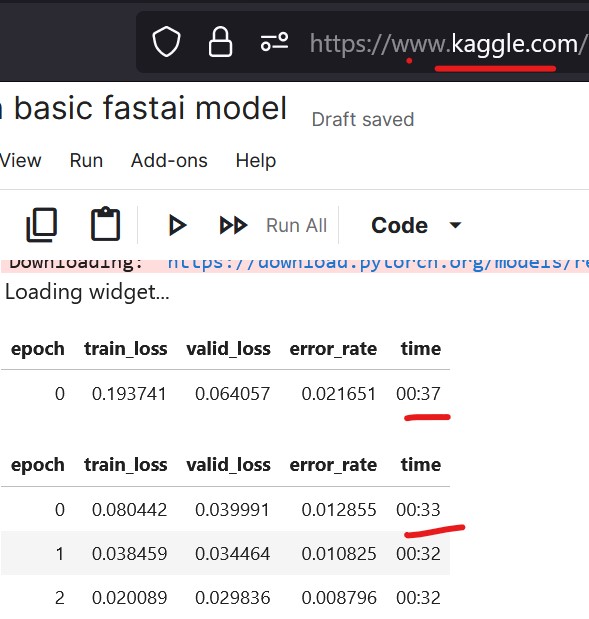Click the notebook title basic fastai model

tap(150, 107)
